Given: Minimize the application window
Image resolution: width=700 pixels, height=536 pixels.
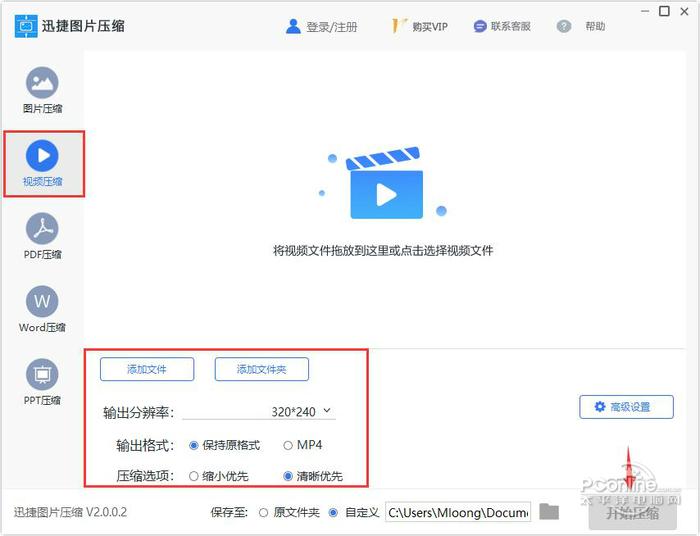Looking at the screenshot, I should point(645,11).
